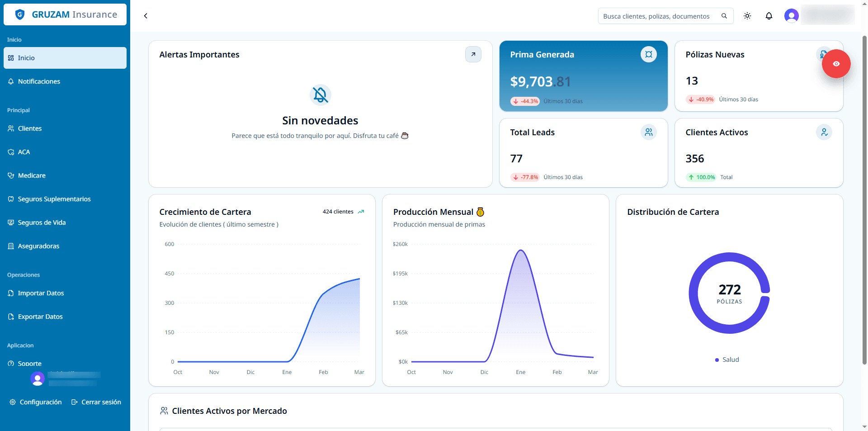Switch to the Notificaciones section
Viewport: 868px width, 431px height.
[39, 81]
